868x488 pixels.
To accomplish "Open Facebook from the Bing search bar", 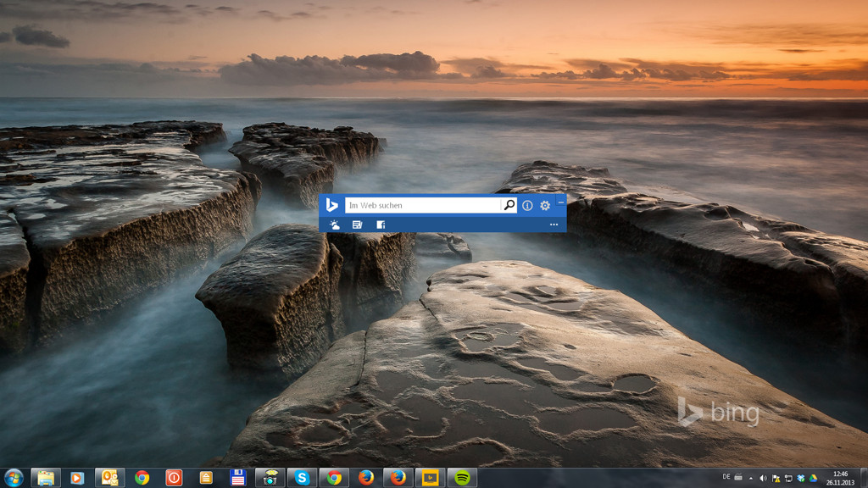I will 381,224.
